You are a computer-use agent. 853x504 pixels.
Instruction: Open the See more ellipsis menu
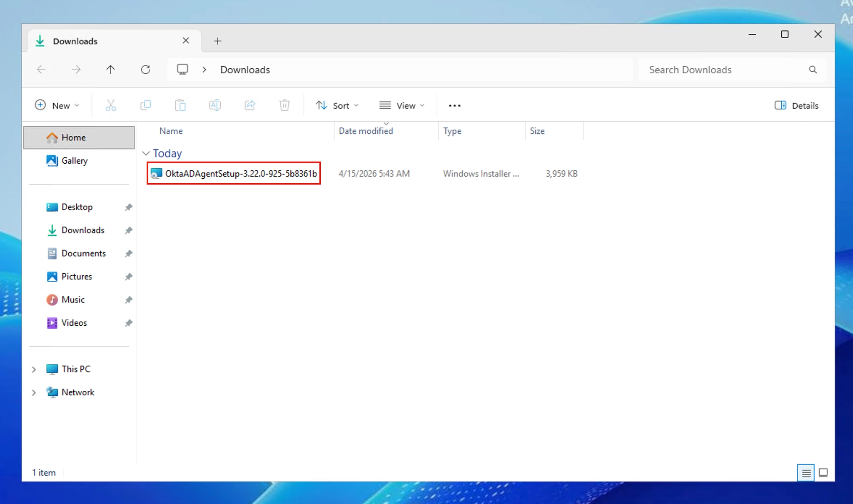[454, 106]
